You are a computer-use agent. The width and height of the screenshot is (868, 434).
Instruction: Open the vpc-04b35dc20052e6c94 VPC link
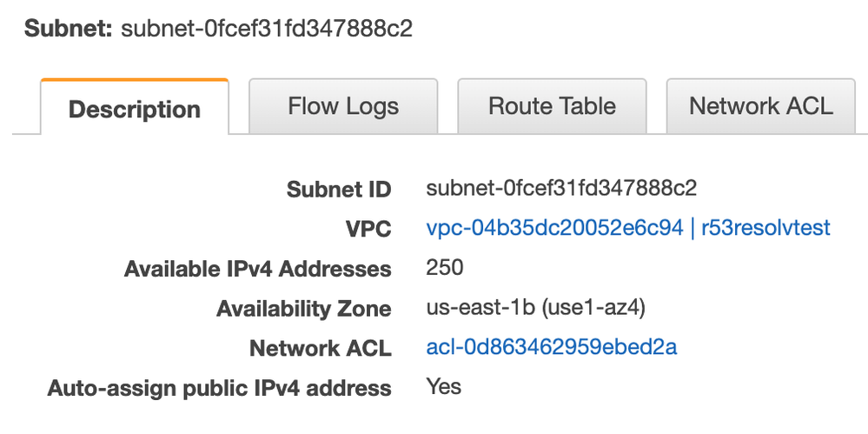(x=554, y=228)
